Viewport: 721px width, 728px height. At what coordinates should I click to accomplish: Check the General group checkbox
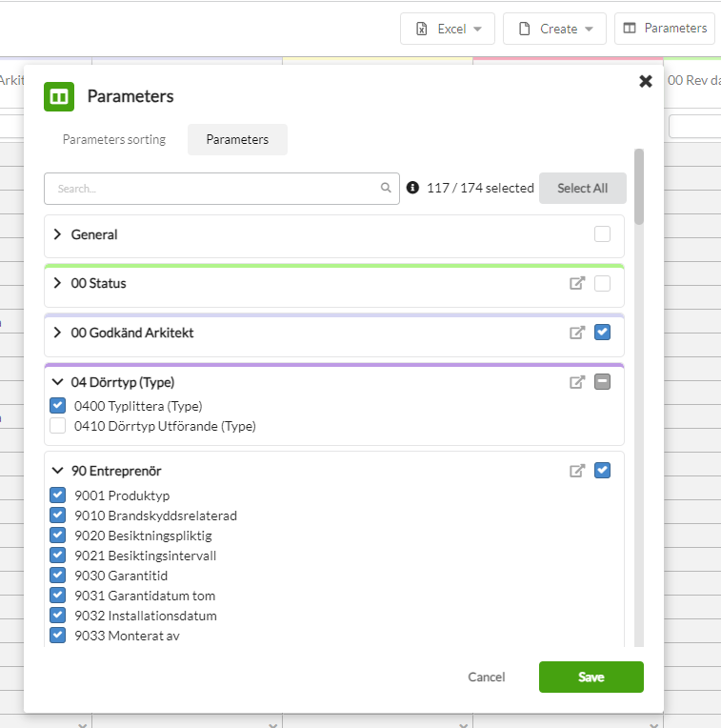point(602,234)
